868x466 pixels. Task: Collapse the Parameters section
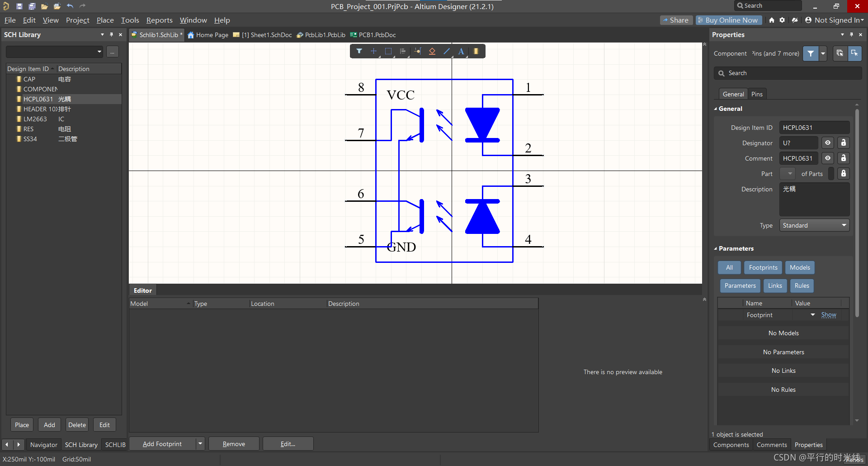click(x=716, y=248)
